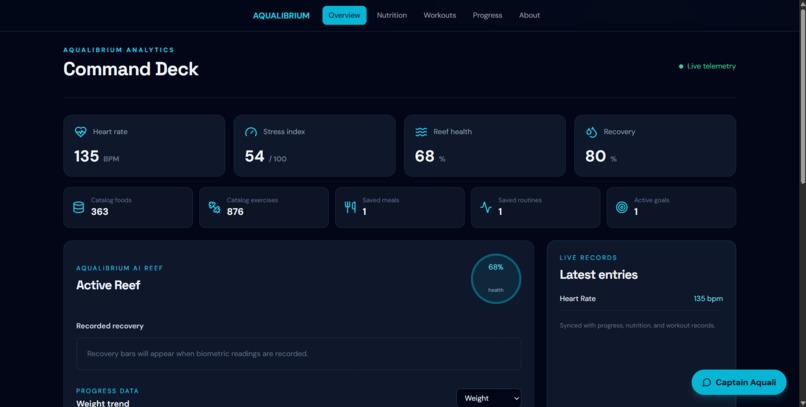Click the Catalog exercises dumbbell icon

coord(214,207)
